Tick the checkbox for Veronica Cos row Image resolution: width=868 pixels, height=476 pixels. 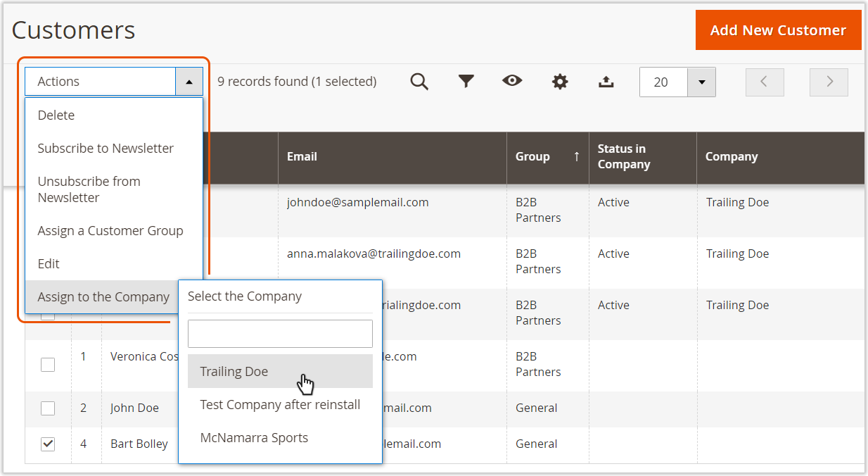(47, 365)
